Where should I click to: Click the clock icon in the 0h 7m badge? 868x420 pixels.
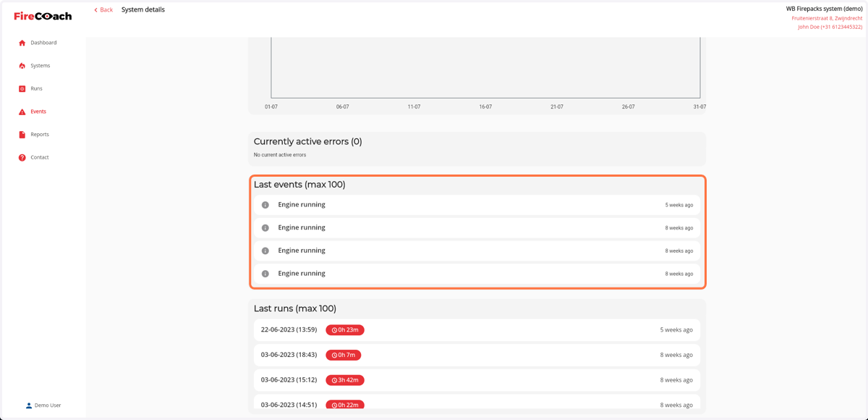333,356
